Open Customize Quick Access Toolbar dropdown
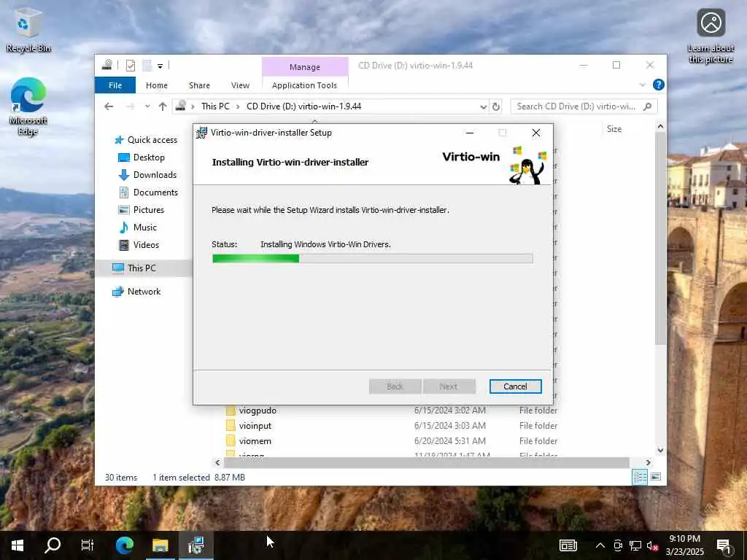Image resolution: width=747 pixels, height=560 pixels. [x=160, y=66]
